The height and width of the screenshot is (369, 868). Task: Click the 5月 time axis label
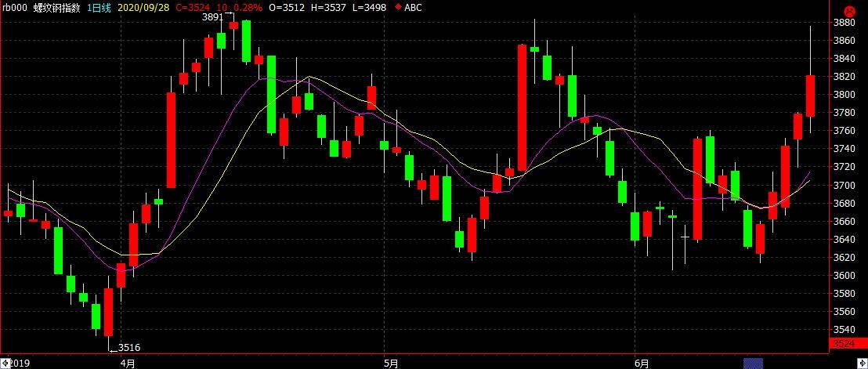point(391,364)
